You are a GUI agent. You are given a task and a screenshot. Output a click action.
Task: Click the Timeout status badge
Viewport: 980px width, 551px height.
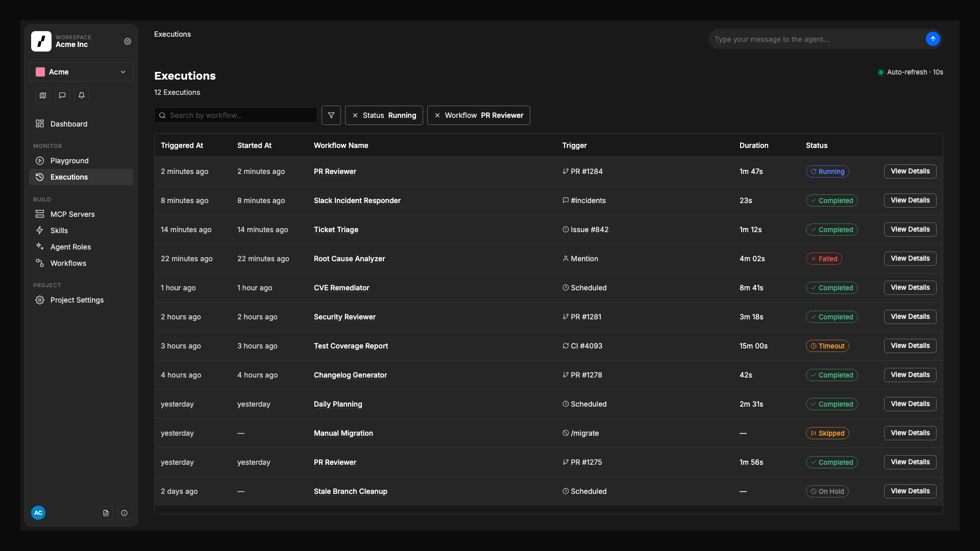(827, 346)
